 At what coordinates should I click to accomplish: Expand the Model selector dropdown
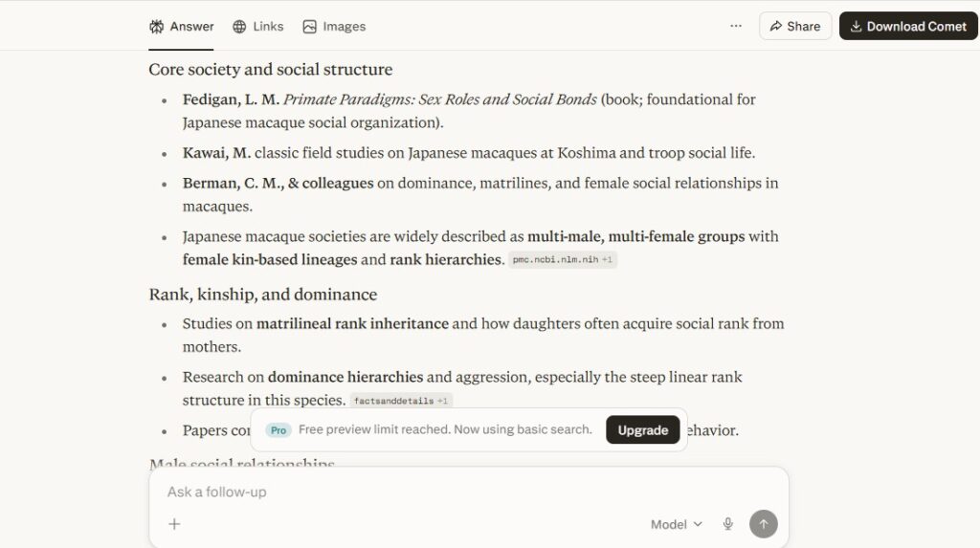[677, 524]
